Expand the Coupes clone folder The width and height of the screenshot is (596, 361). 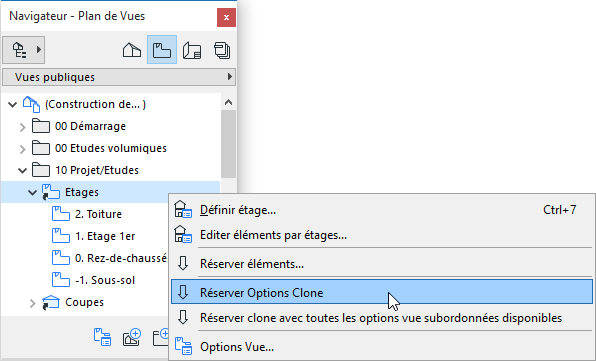33,303
